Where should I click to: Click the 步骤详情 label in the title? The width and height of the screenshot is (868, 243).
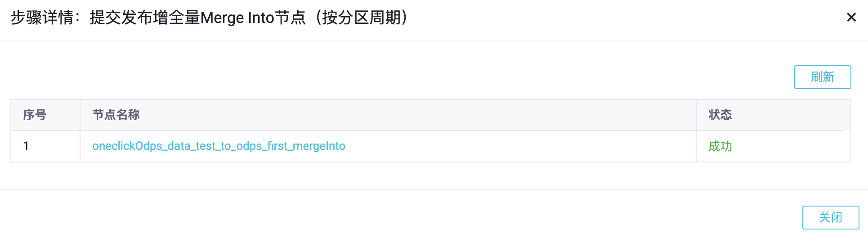pos(42,18)
